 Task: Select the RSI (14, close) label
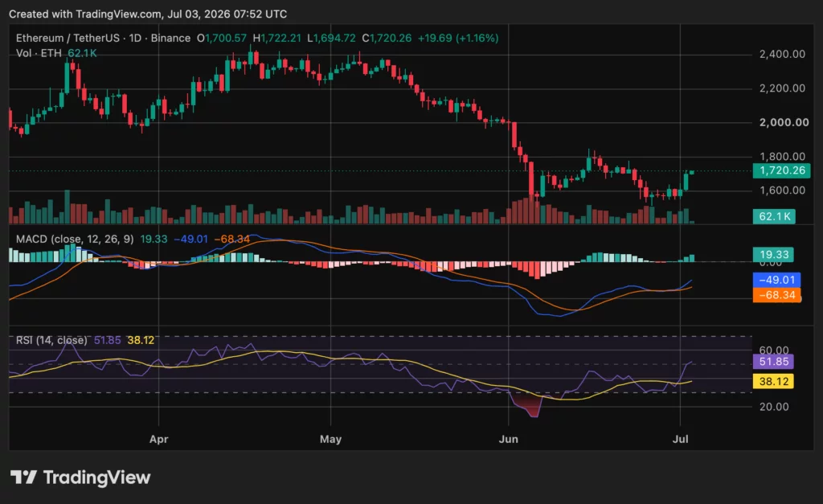[51, 340]
